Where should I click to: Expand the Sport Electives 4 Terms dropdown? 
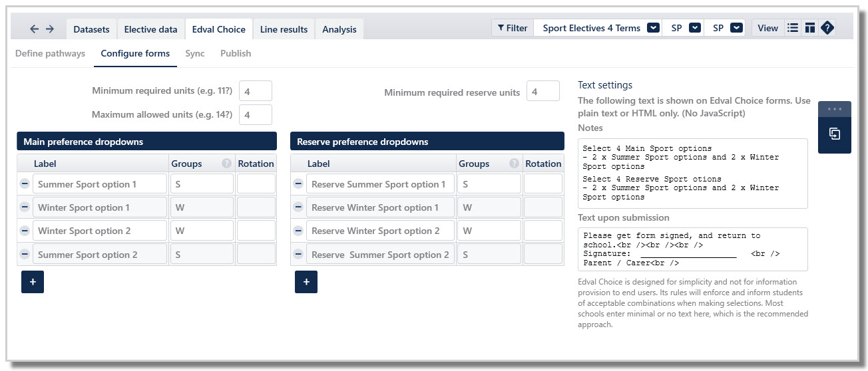[653, 28]
